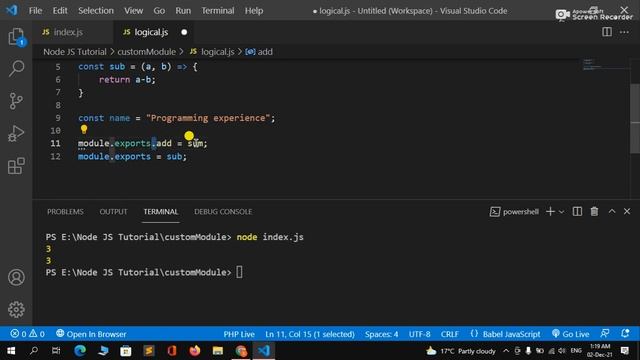Close the terminal panel
This screenshot has height=360, width=640.
pos(627,211)
